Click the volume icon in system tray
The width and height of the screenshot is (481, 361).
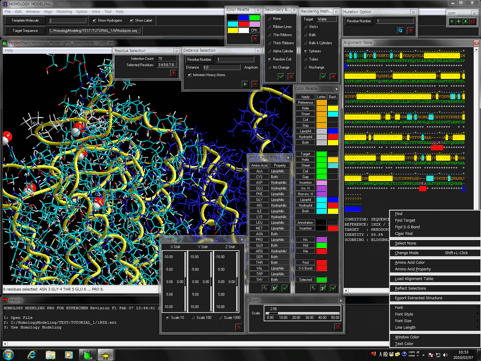[445, 355]
